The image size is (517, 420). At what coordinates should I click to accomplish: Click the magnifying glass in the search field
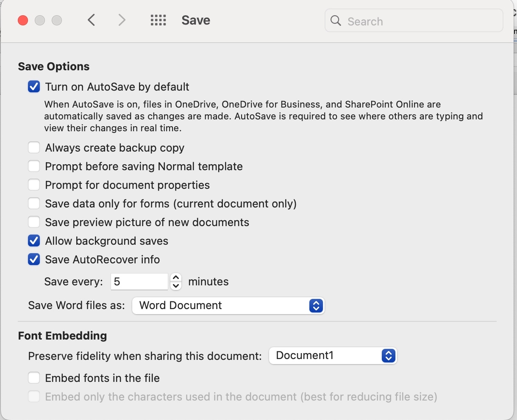[x=335, y=21]
